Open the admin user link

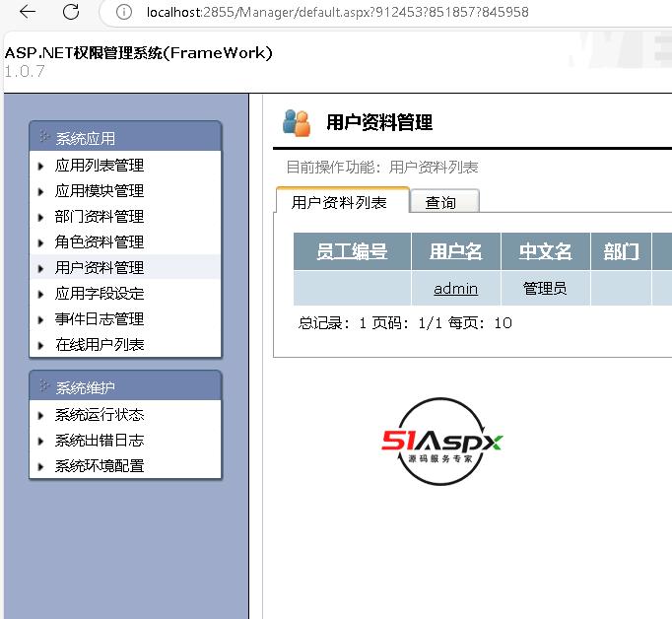(x=455, y=289)
